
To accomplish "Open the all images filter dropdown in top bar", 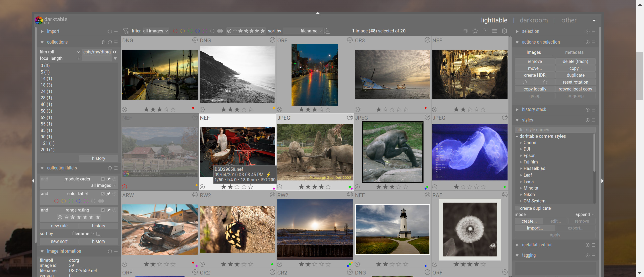I will pyautogui.click(x=155, y=31).
